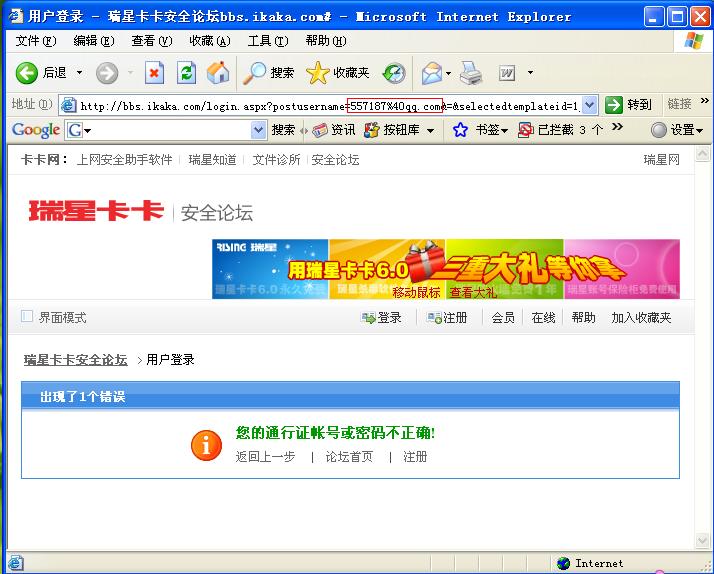Follow the 返回上一步 link
Viewport: 714px width, 574px height.
(265, 457)
